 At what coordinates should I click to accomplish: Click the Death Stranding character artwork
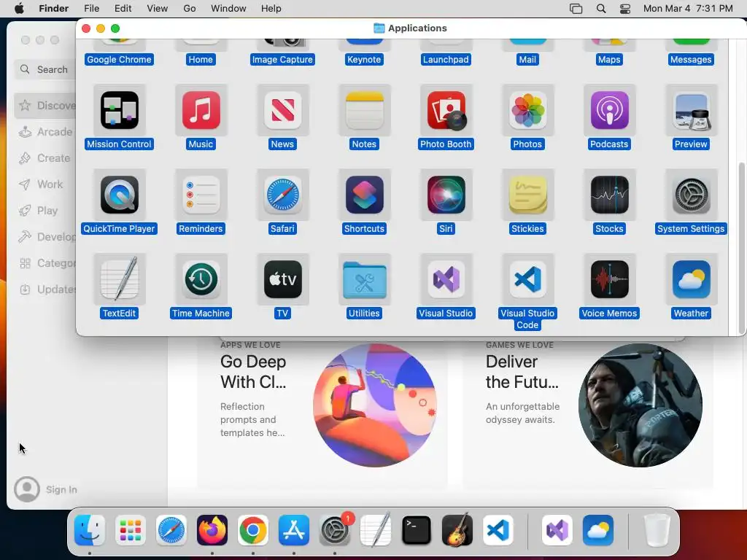coord(640,405)
